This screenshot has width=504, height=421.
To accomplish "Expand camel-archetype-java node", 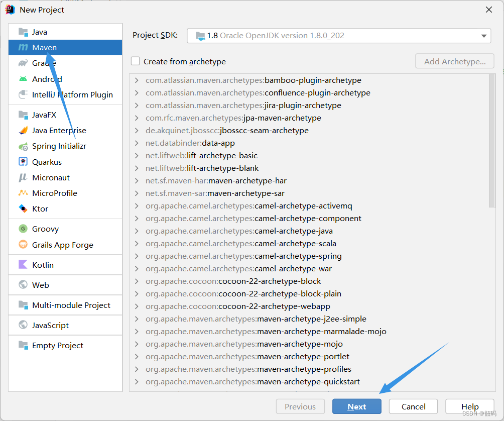I will click(137, 231).
